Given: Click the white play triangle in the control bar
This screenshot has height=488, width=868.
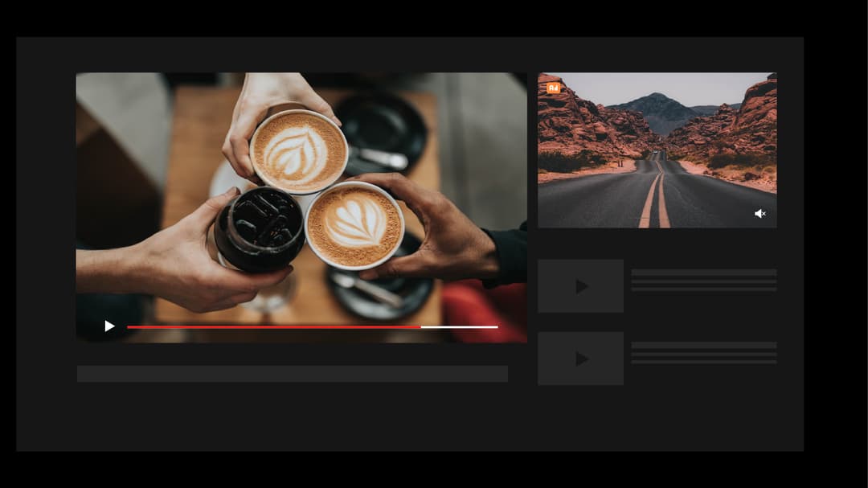Looking at the screenshot, I should tap(109, 326).
